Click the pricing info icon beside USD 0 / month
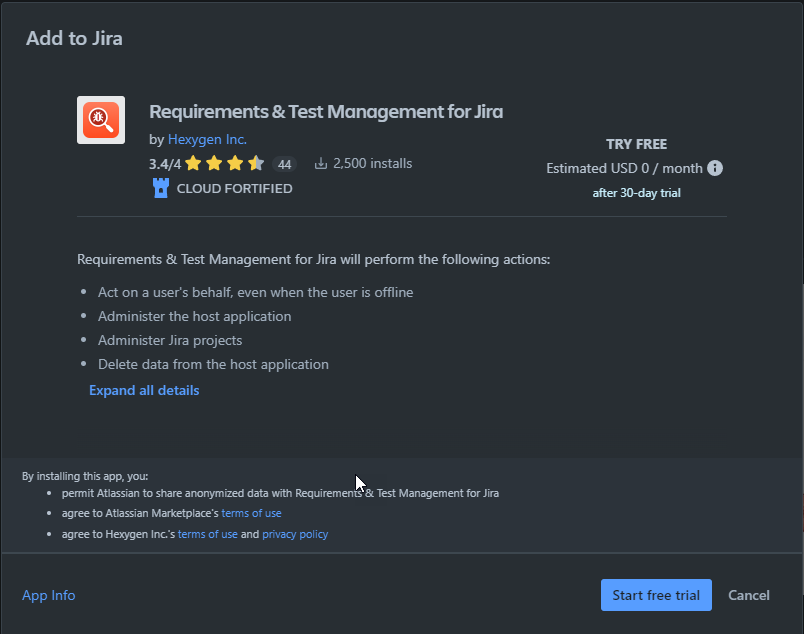The height and width of the screenshot is (634, 804). click(x=715, y=168)
